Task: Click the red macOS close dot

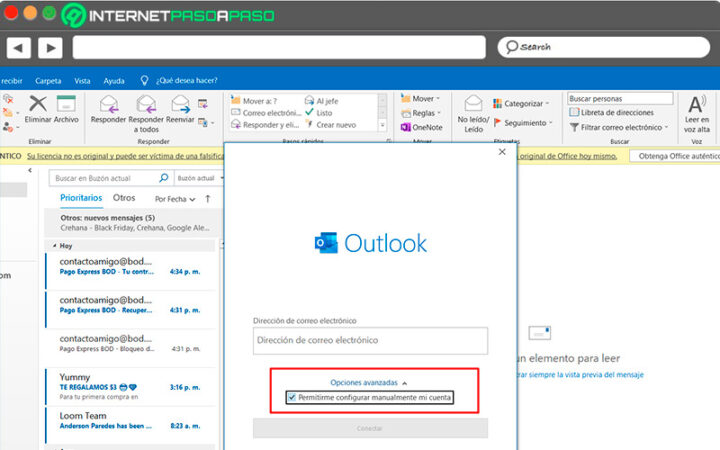Action: tap(10, 13)
